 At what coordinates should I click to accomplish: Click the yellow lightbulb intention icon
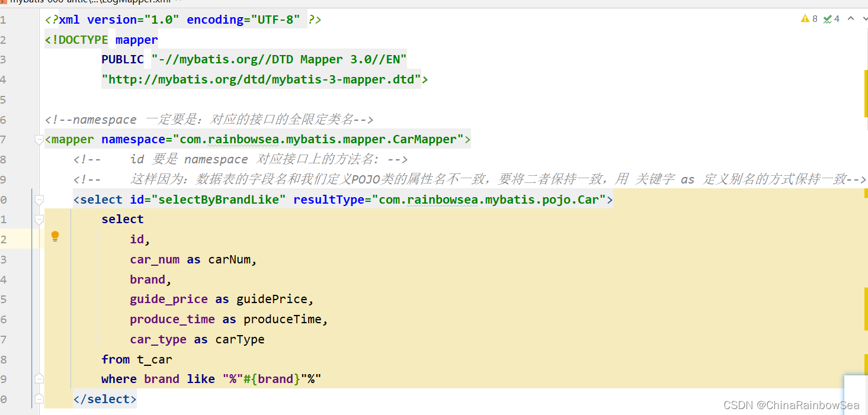[x=55, y=236]
